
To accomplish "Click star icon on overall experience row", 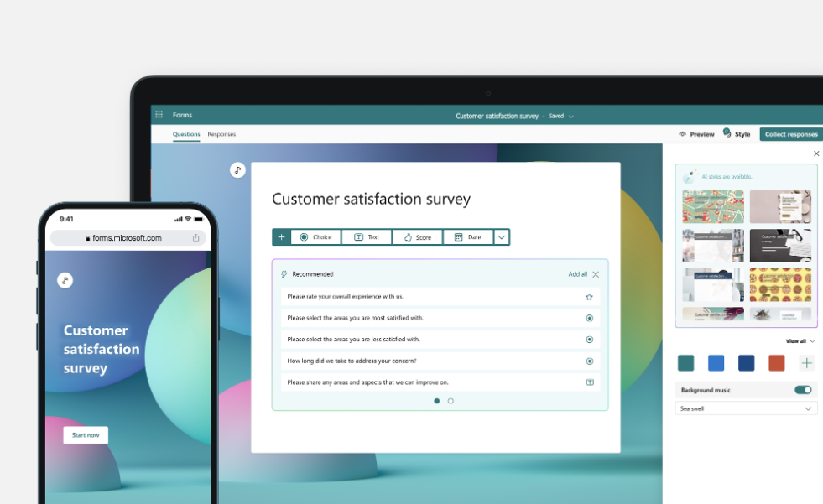I will coord(590,297).
